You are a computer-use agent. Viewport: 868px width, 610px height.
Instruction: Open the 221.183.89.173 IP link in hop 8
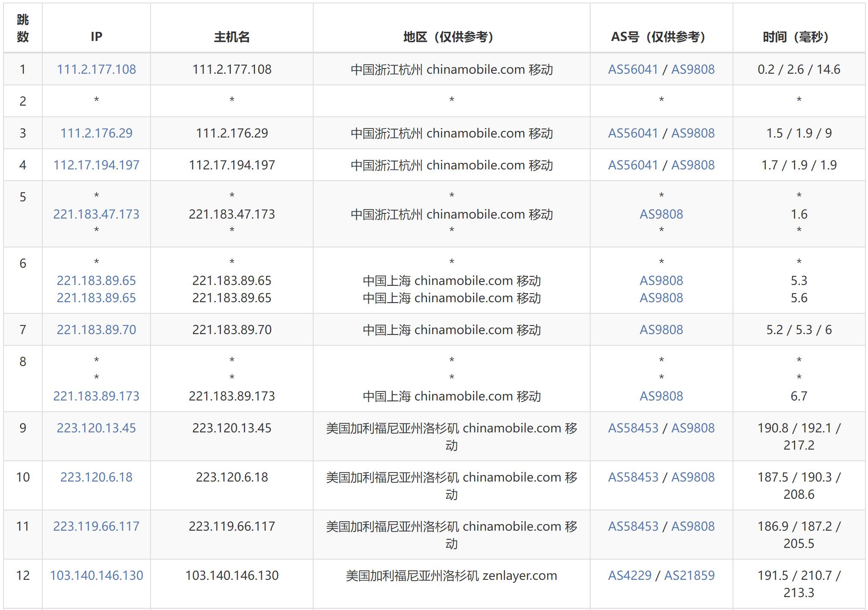96,396
